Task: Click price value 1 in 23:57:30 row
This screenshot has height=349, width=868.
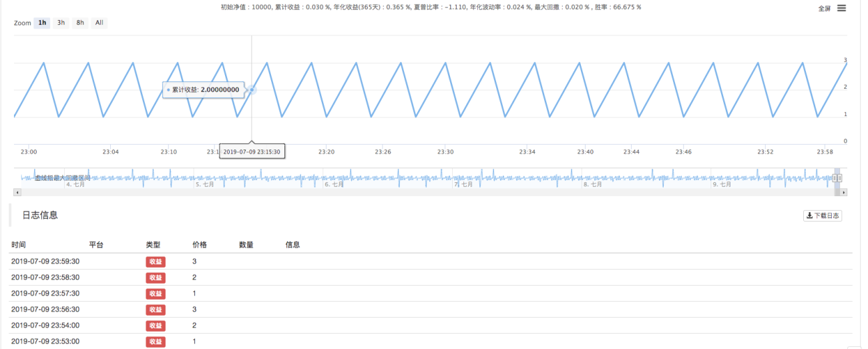Action: 194,294
